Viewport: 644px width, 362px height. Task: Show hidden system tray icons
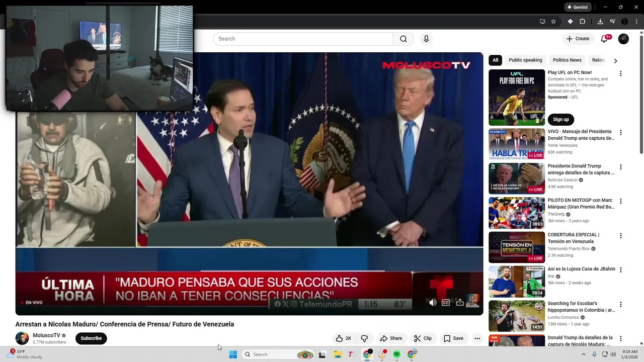coord(584,354)
